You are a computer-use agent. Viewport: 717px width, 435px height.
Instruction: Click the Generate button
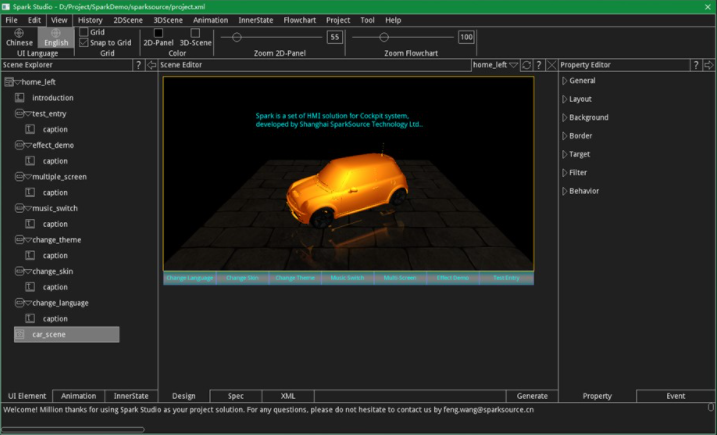click(x=532, y=396)
